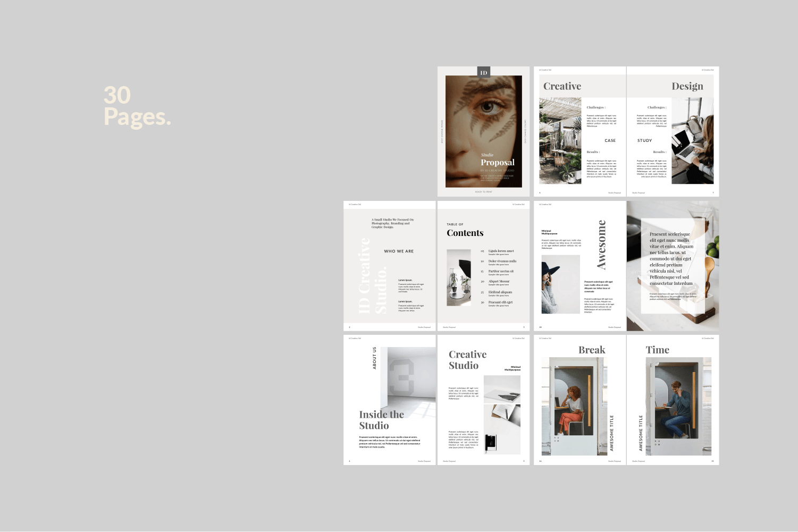This screenshot has height=532, width=798.
Task: Select the woman with laptop photo
Action: point(692,141)
